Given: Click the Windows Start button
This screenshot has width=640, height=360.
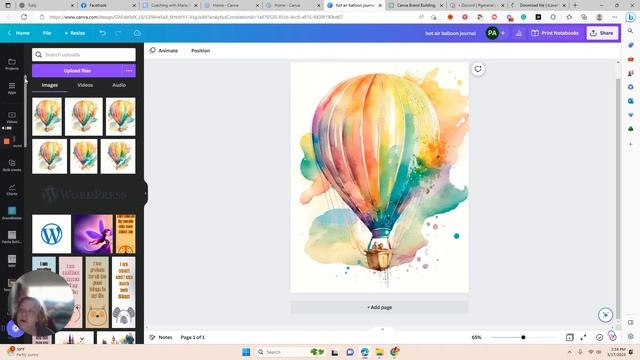Looking at the screenshot, I should point(246,352).
